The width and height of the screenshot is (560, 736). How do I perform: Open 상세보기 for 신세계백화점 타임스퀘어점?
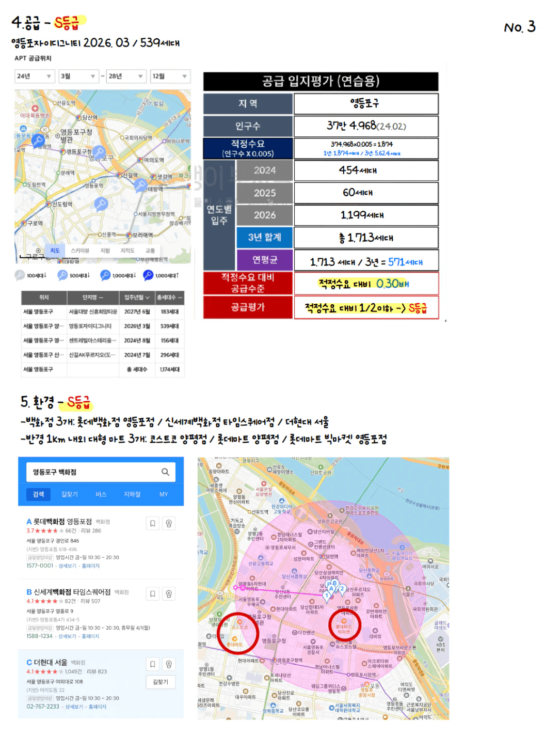[68, 636]
